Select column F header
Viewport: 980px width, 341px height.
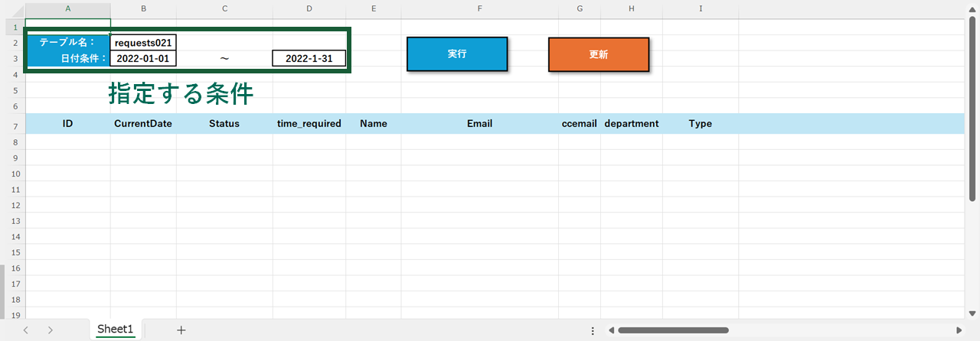click(479, 8)
